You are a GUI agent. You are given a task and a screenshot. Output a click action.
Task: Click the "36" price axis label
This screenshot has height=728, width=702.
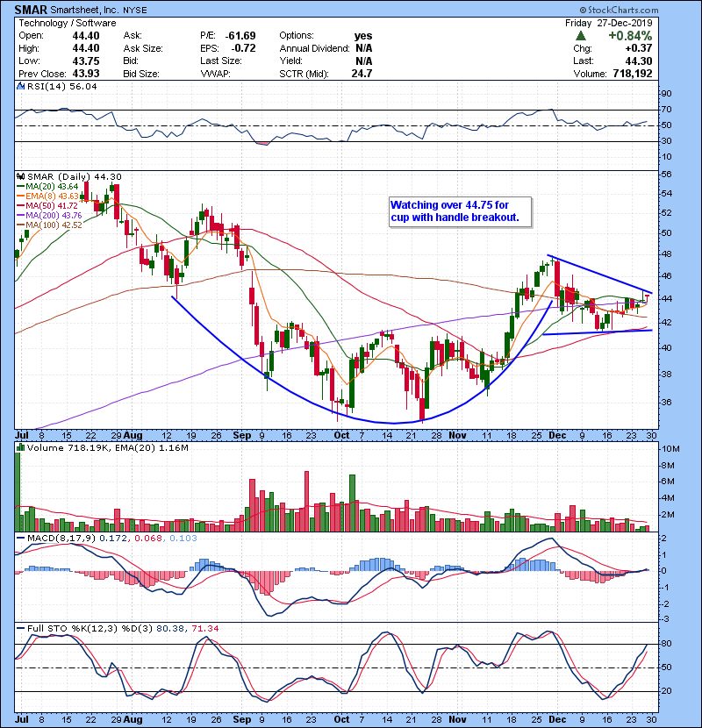[666, 402]
